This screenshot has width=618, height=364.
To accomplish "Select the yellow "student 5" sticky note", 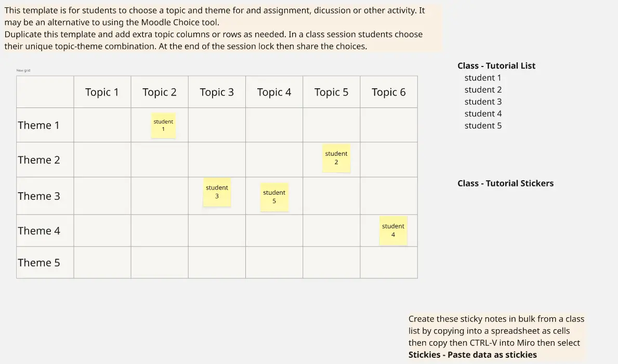I will [x=274, y=197].
